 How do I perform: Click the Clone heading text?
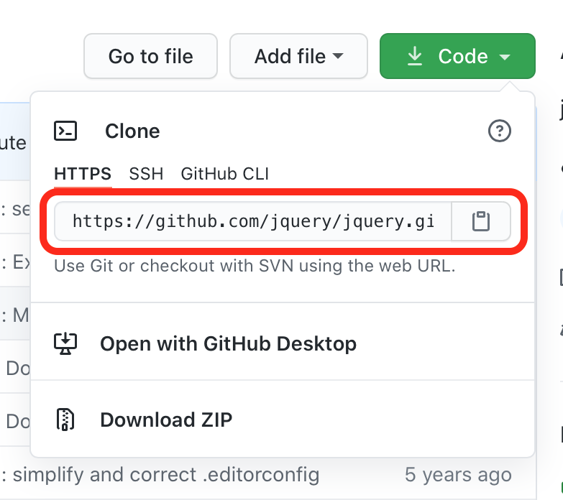pyautogui.click(x=132, y=131)
